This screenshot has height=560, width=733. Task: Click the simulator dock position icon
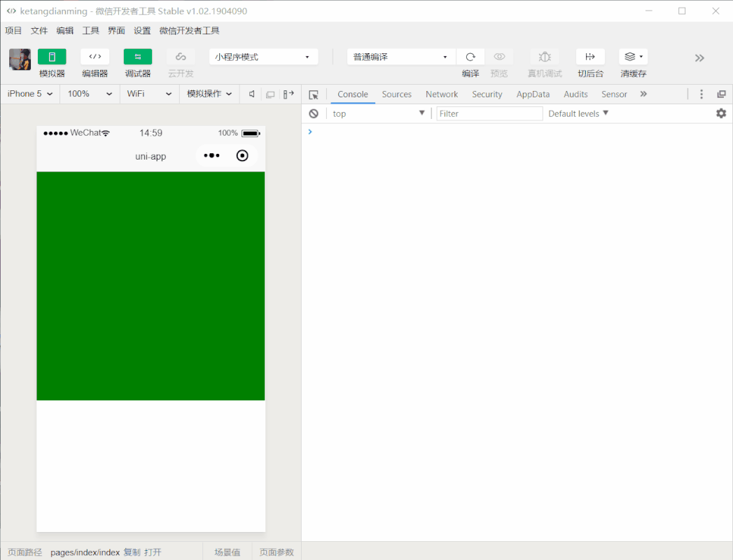pyautogui.click(x=288, y=94)
